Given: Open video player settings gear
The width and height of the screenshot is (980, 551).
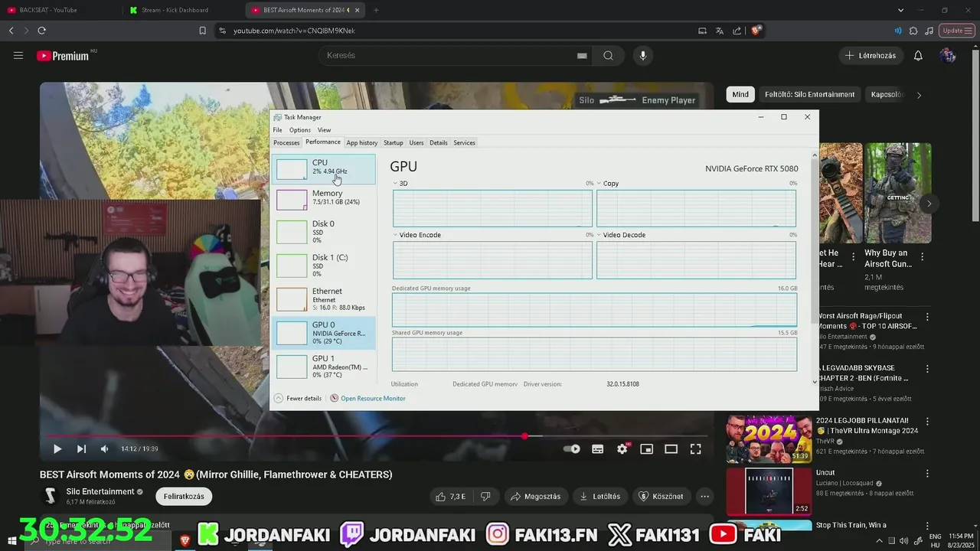Looking at the screenshot, I should tap(622, 449).
